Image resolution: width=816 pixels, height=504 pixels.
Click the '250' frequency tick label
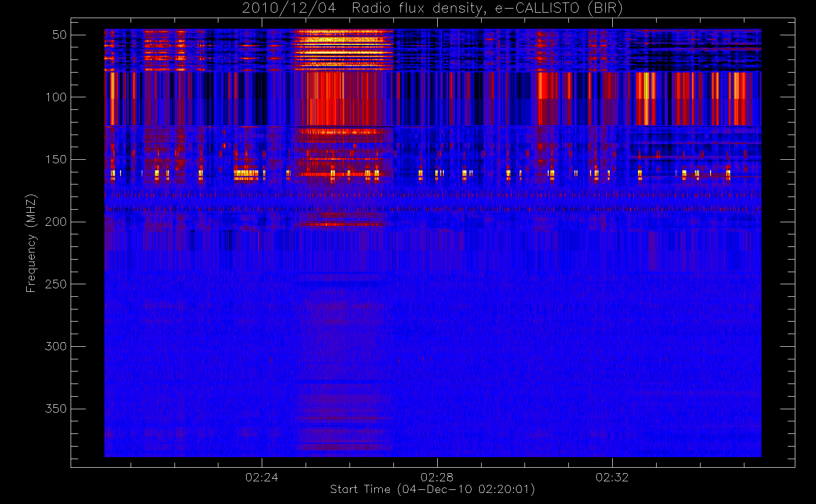(56, 284)
